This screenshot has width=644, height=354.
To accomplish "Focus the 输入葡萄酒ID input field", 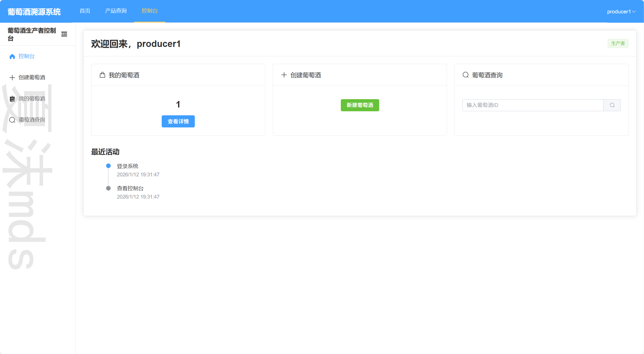I will point(533,105).
